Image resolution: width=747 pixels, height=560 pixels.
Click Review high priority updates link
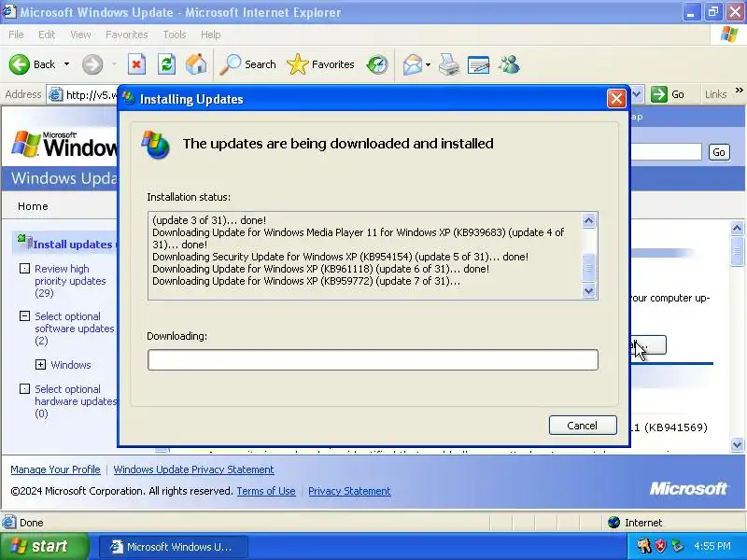click(70, 281)
